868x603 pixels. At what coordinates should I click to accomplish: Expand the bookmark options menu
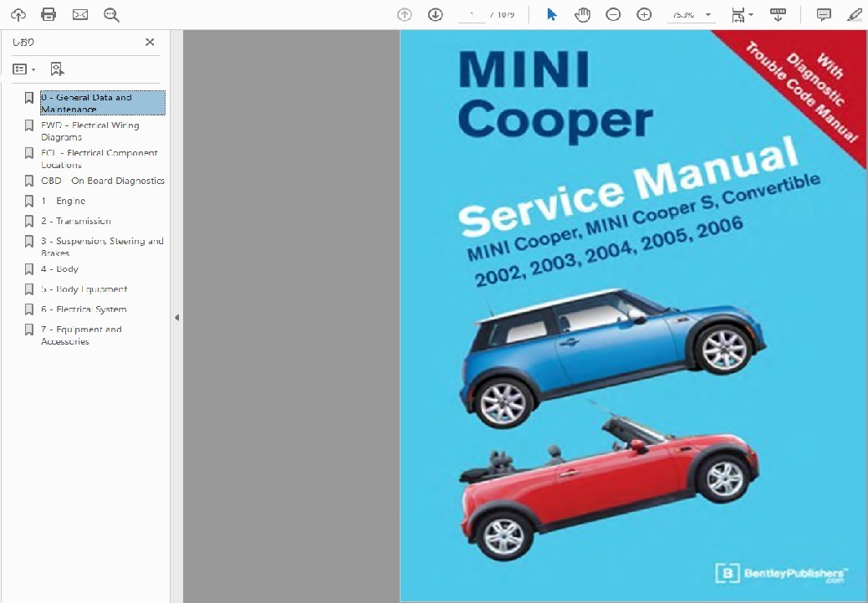[24, 69]
